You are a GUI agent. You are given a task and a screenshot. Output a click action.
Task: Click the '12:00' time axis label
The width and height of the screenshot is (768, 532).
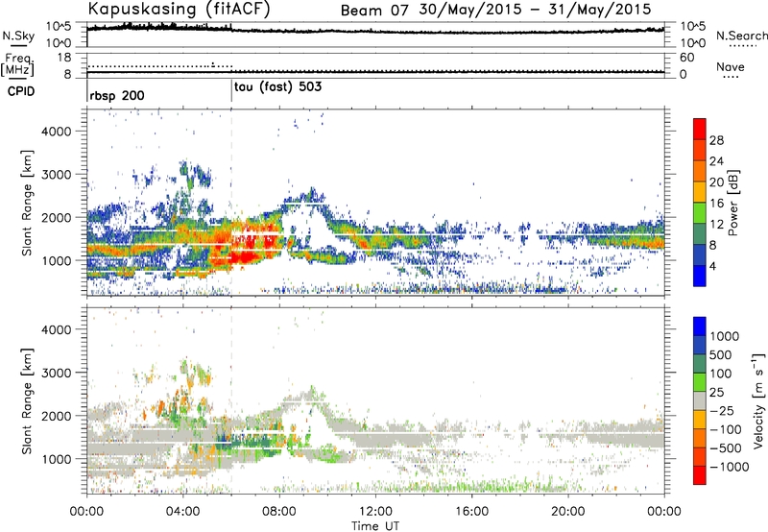tap(375, 512)
